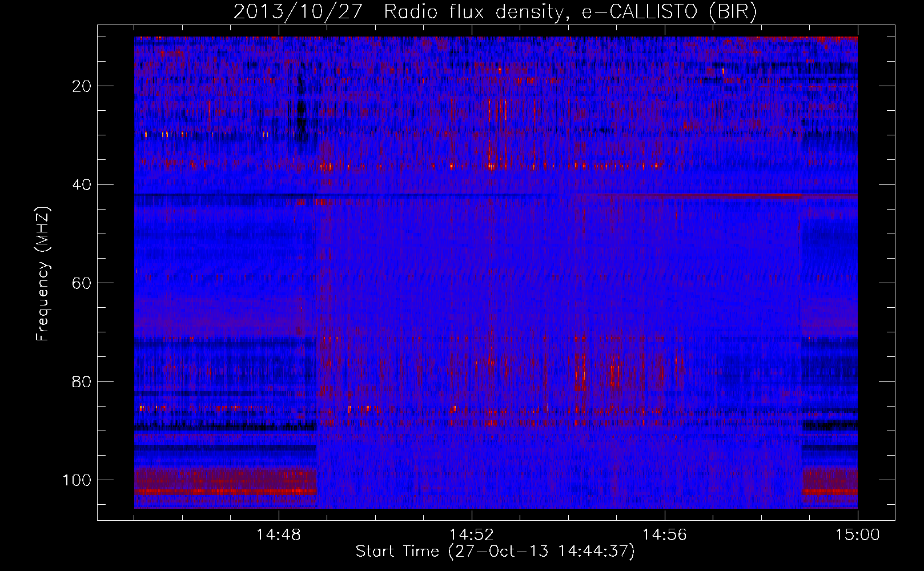The width and height of the screenshot is (924, 571).
Task: Click the '100' frequency tick label
Action: pyautogui.click(x=77, y=480)
